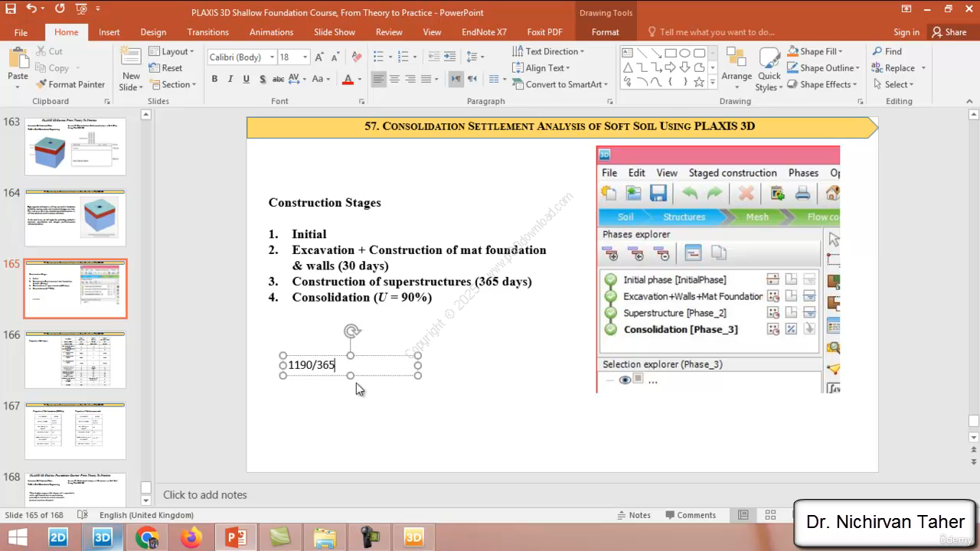The image size is (980, 551).
Task: Open Firefox from the taskbar
Action: point(191,537)
